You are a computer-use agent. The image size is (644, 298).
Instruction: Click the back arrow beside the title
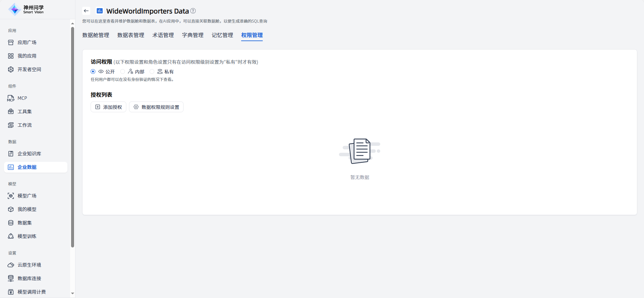[x=86, y=11]
